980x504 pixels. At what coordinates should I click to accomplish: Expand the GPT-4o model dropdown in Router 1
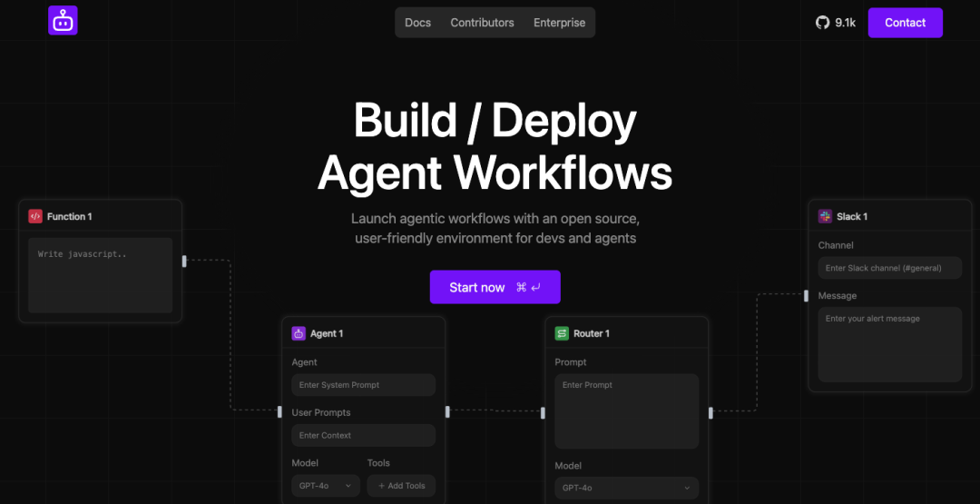coord(627,488)
